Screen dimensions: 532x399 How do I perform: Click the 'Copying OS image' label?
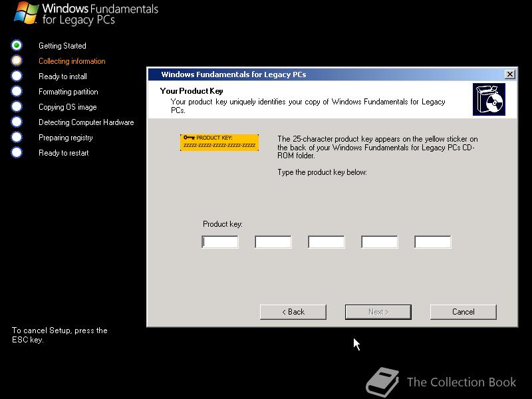[x=68, y=107]
